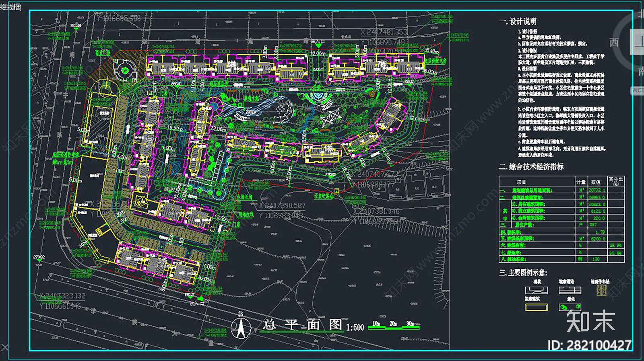This screenshot has height=361, width=644.
Task: Select the star-shaped pavilion in central garden
Action: 331,118
